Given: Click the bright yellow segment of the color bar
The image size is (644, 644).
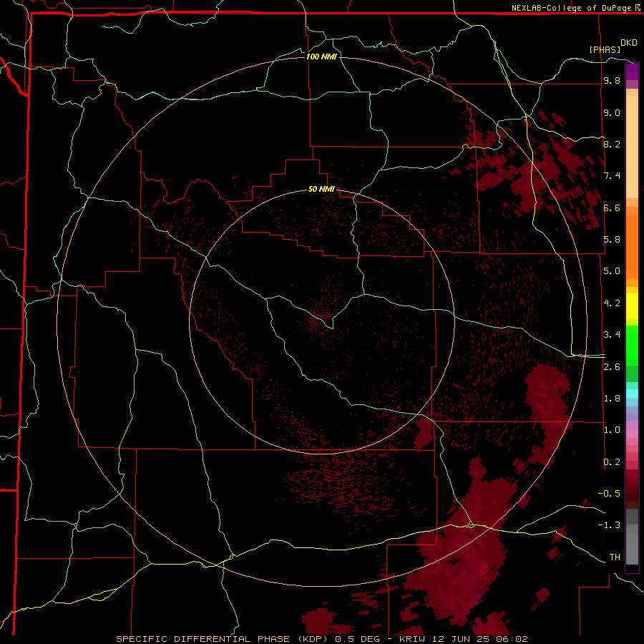Looking at the screenshot, I should click(x=632, y=306).
